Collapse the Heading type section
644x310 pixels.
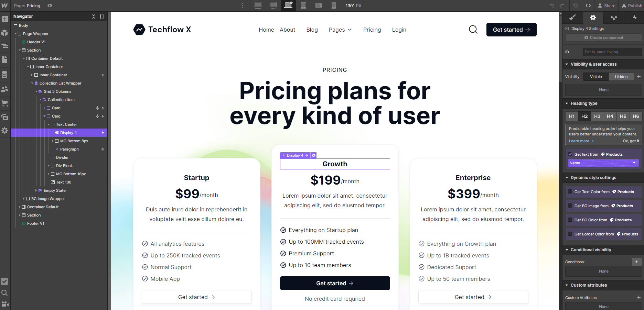(567, 103)
